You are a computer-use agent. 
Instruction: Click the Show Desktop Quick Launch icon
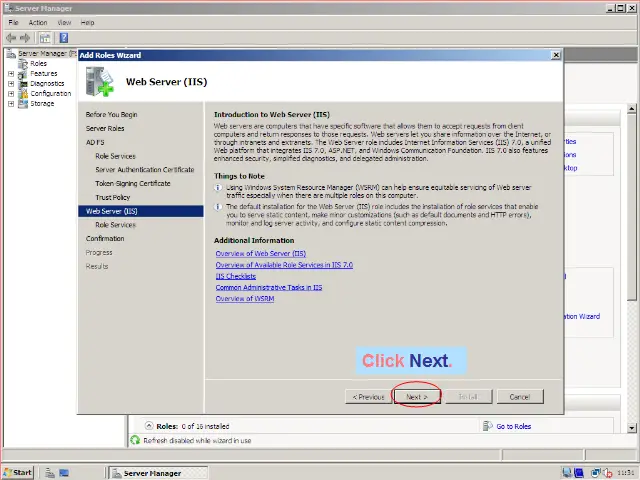pos(64,473)
